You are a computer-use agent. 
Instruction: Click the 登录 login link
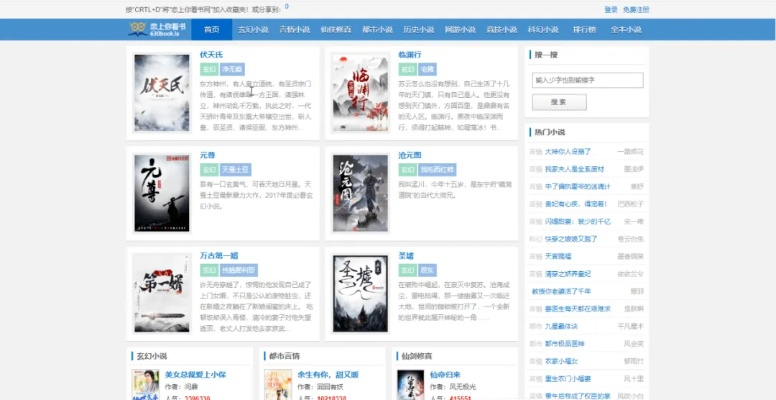611,9
